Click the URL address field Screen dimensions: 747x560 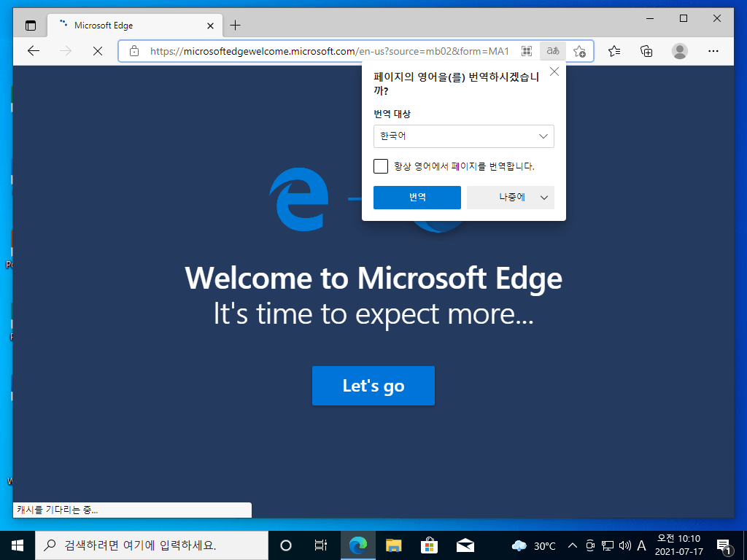[329, 51]
